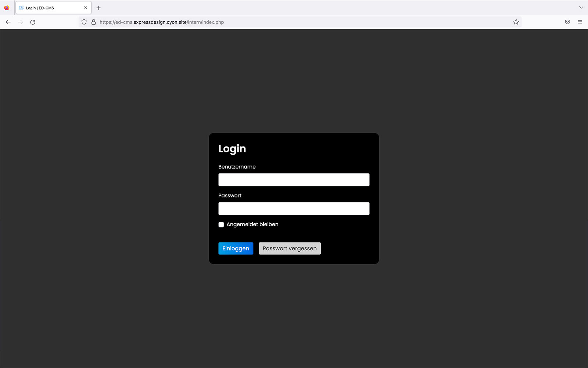Click into the Passwort input field

click(294, 209)
